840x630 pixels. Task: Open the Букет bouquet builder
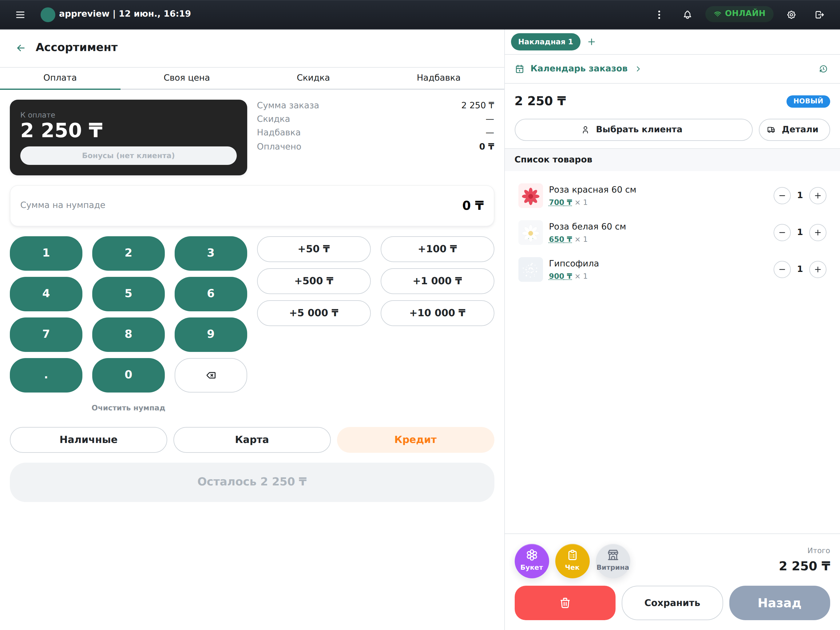(x=532, y=561)
